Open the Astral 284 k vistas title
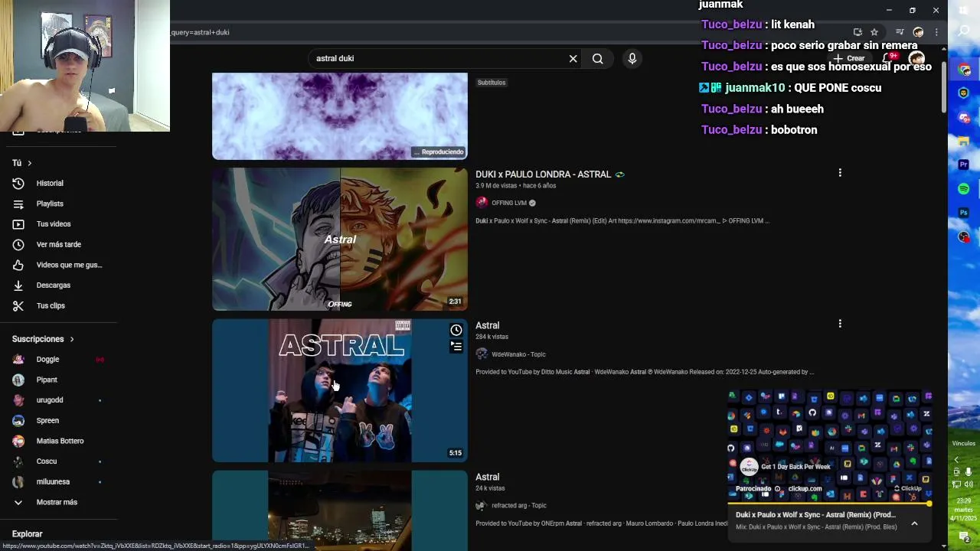The image size is (980, 551). tap(487, 325)
